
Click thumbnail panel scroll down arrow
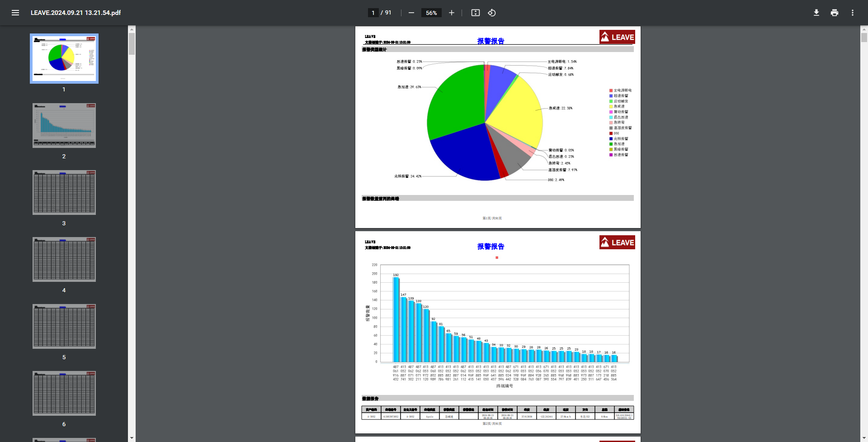pyautogui.click(x=132, y=438)
